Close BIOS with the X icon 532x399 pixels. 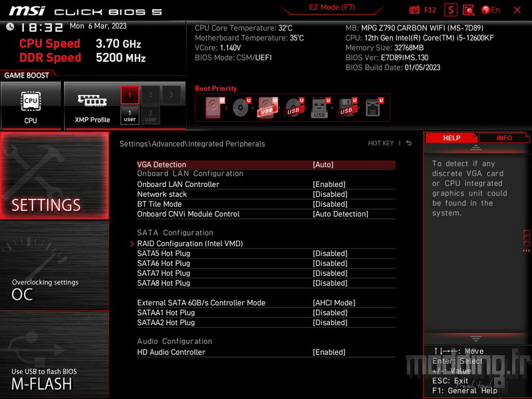[x=517, y=10]
